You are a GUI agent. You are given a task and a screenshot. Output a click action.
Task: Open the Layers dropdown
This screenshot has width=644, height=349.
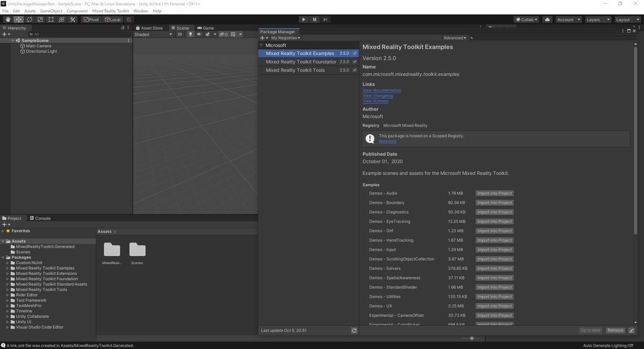pyautogui.click(x=598, y=19)
